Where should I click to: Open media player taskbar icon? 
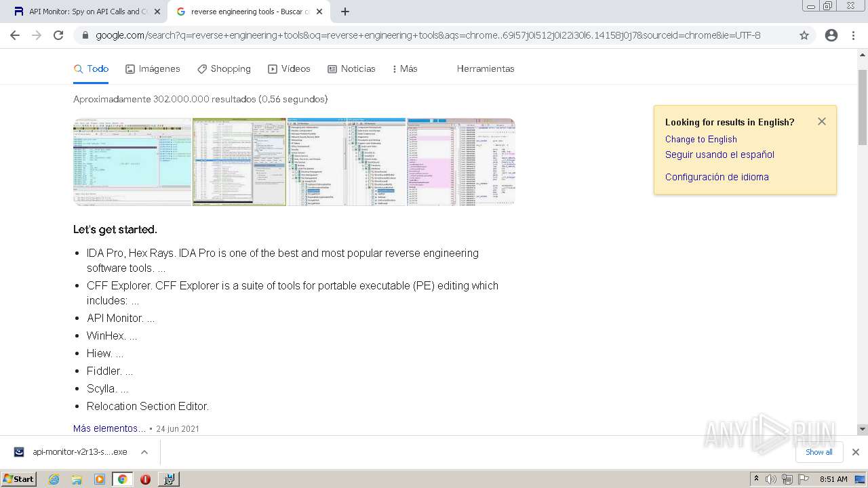click(x=100, y=479)
